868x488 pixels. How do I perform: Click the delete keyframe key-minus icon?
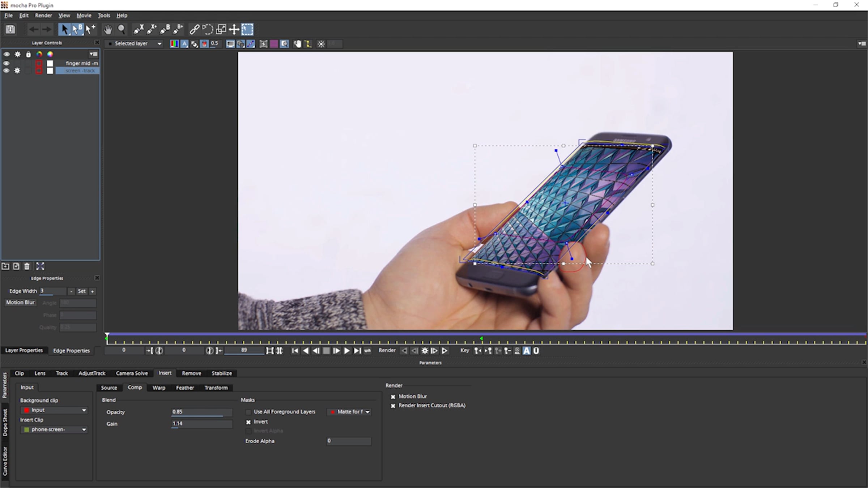pos(508,351)
